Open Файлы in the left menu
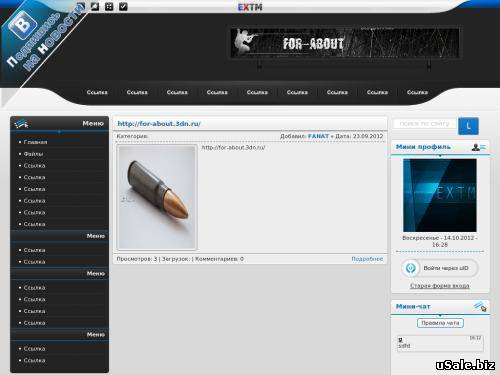 [x=33, y=154]
